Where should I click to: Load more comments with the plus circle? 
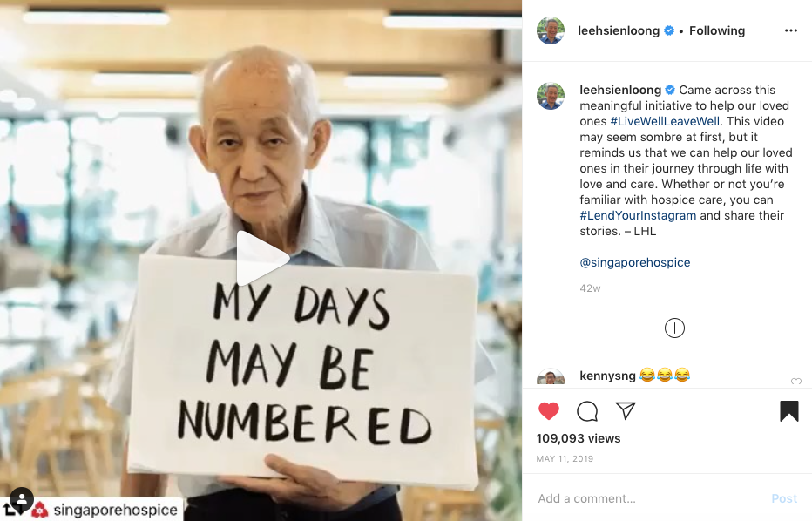674,328
